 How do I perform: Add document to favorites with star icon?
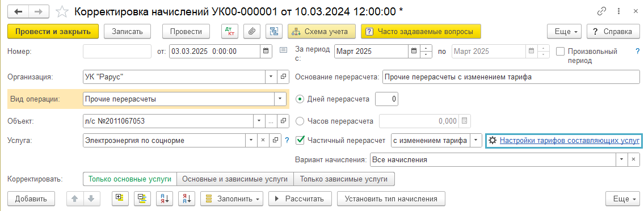[x=62, y=11]
